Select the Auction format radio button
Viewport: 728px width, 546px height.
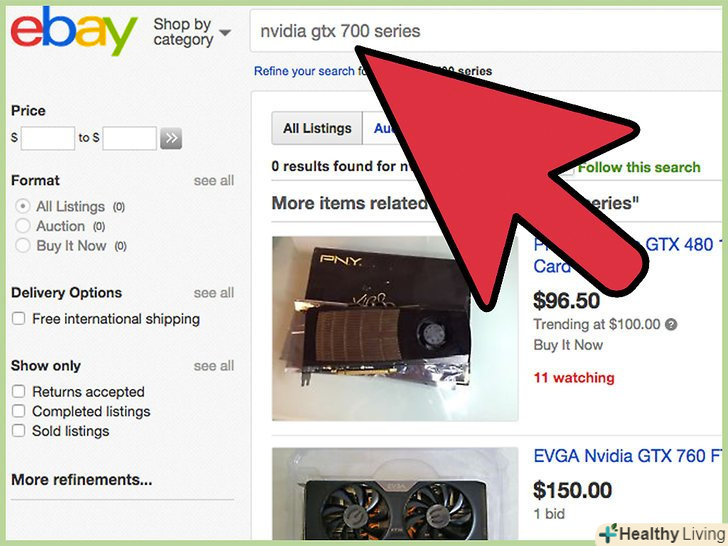[22, 226]
